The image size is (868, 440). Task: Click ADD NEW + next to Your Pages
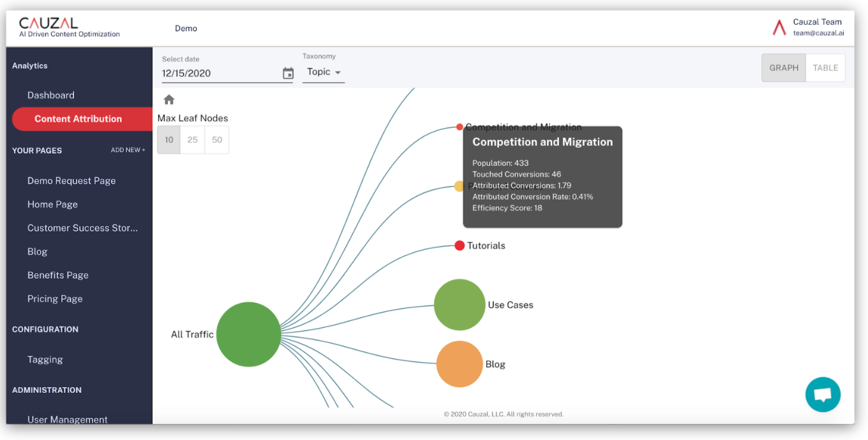[128, 150]
